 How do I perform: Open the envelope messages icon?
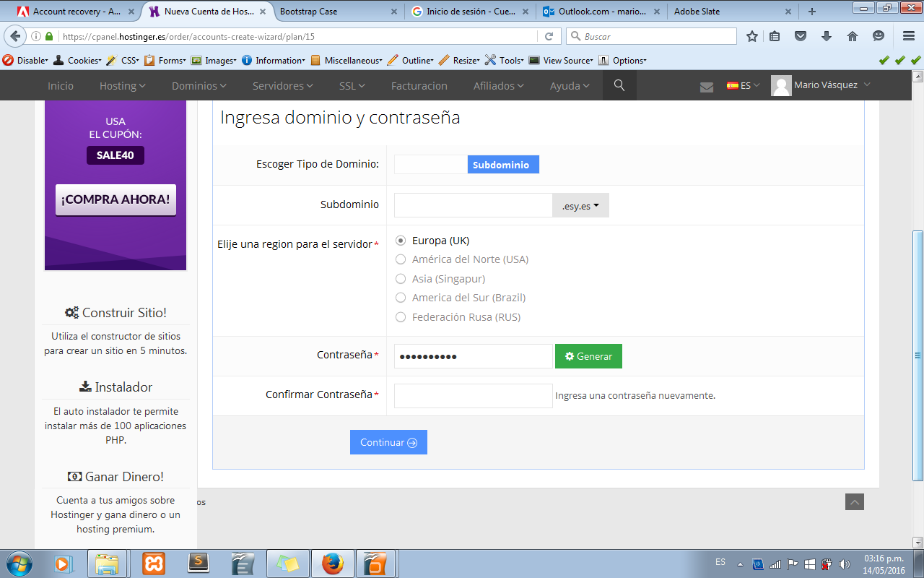pos(707,87)
